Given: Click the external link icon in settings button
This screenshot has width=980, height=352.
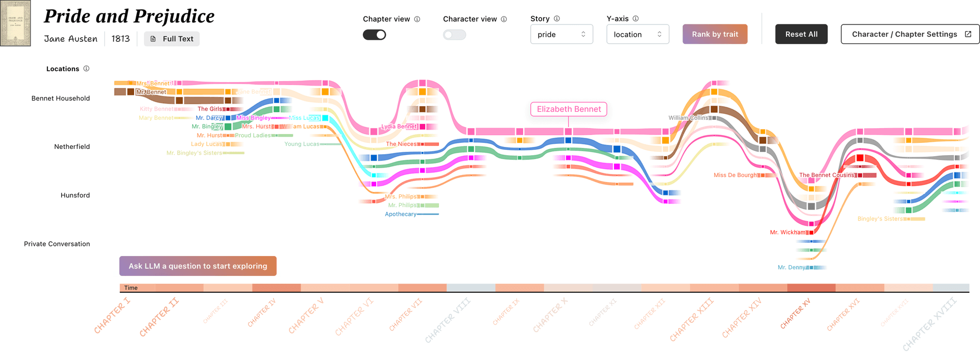Looking at the screenshot, I should click(968, 34).
